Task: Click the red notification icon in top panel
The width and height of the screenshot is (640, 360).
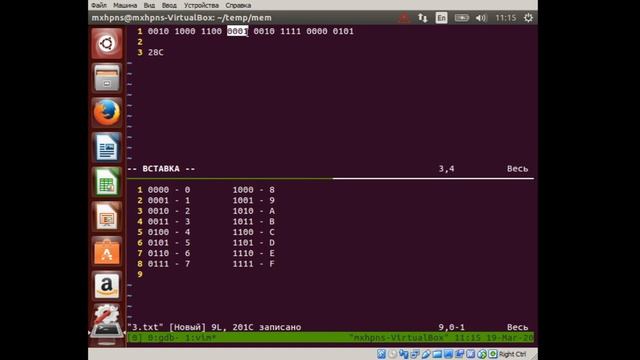Action: point(404,18)
